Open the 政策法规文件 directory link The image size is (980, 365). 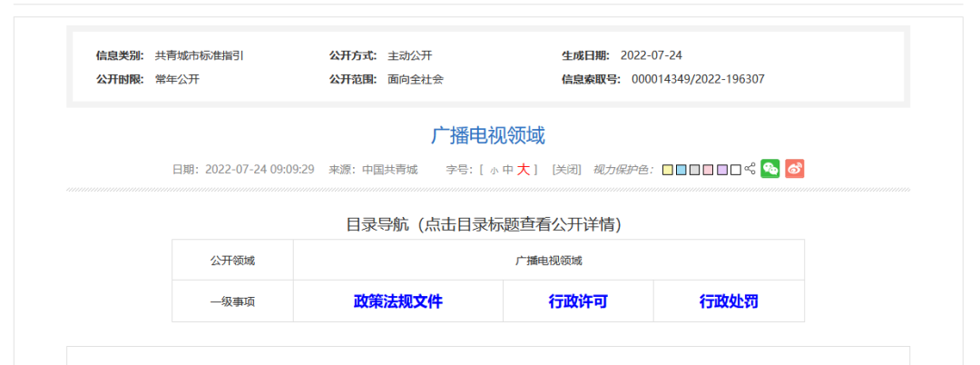pyautogui.click(x=397, y=301)
